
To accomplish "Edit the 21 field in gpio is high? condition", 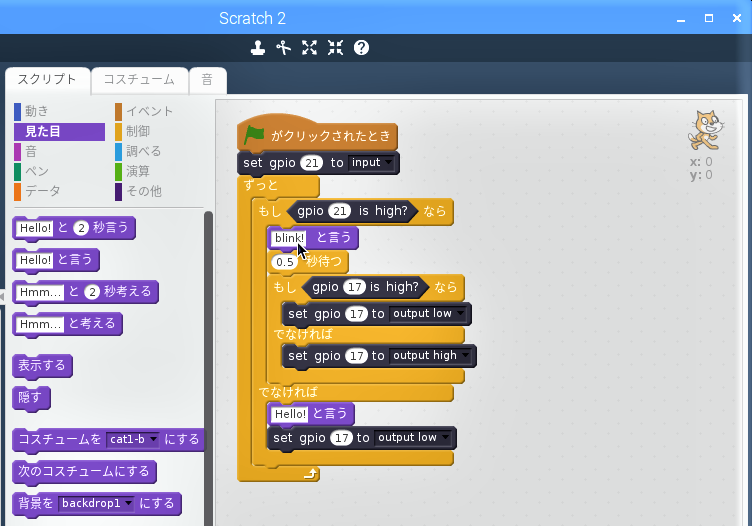I will [x=340, y=211].
